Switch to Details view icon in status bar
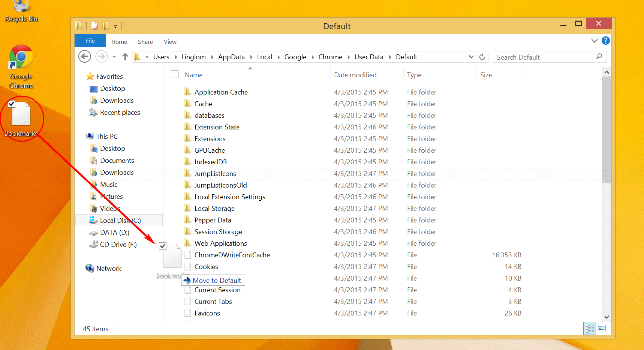The height and width of the screenshot is (350, 644). pos(590,329)
